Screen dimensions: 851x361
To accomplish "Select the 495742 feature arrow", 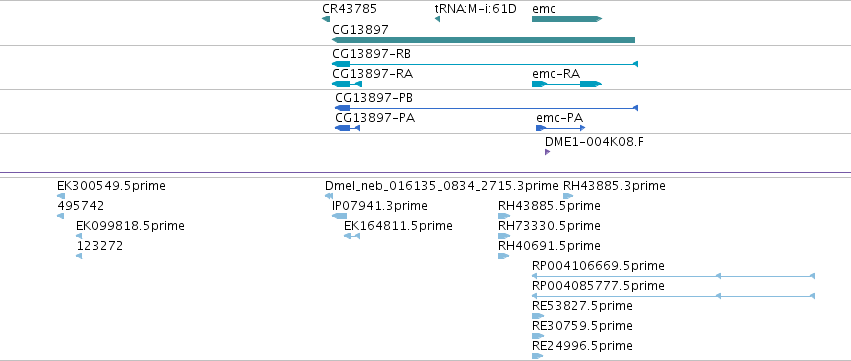I will tap(60, 216).
